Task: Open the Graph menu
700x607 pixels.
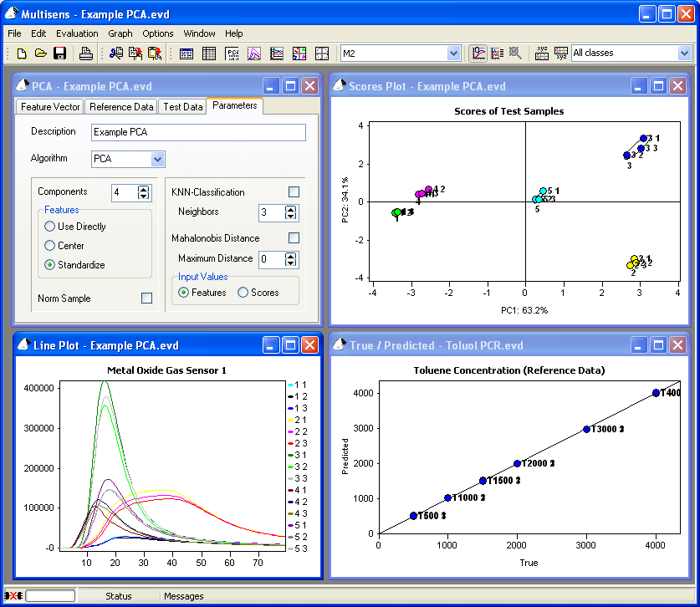Action: pyautogui.click(x=120, y=33)
